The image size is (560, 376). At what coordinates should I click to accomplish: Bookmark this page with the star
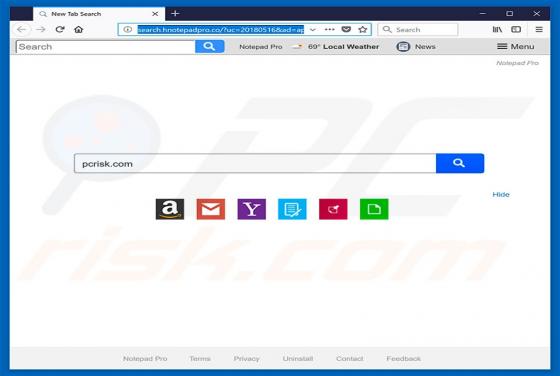point(363,29)
